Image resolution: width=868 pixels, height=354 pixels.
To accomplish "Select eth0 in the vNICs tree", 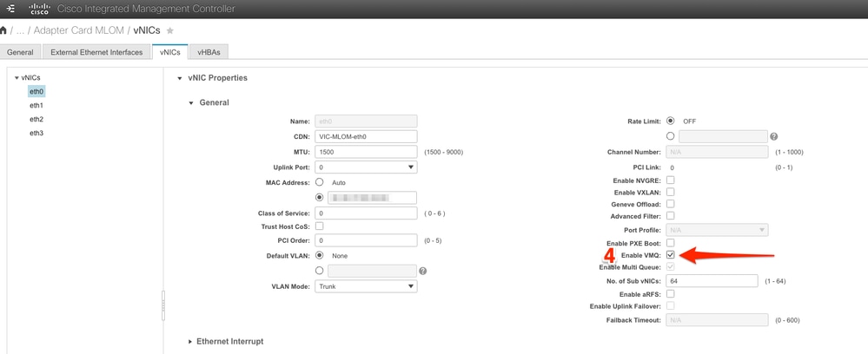I will 36,91.
